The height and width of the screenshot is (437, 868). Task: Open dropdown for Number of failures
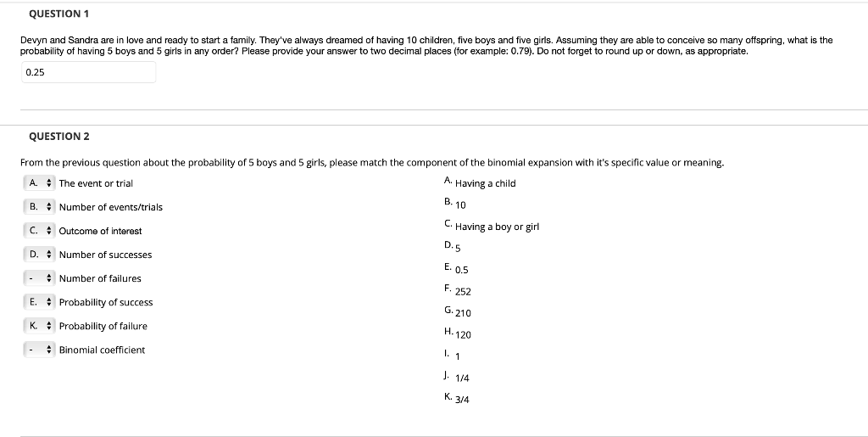point(39,278)
